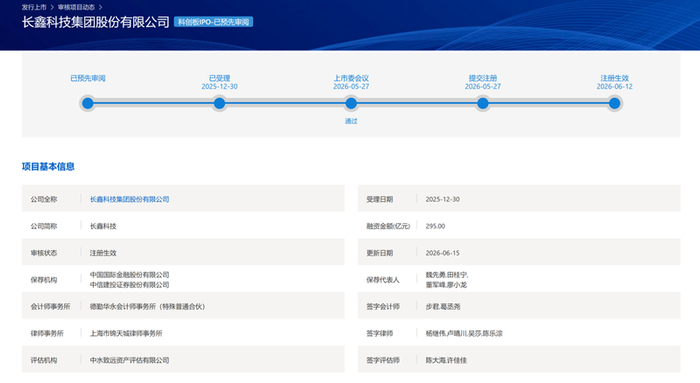Screen dimensions: 700x383
Task: Click the 通过 result under 上市委会议
Action: tap(351, 121)
